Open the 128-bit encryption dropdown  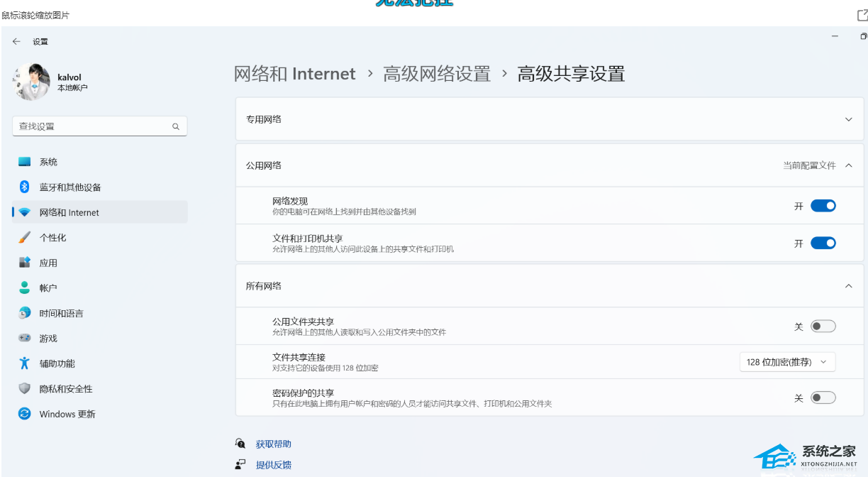coord(787,362)
